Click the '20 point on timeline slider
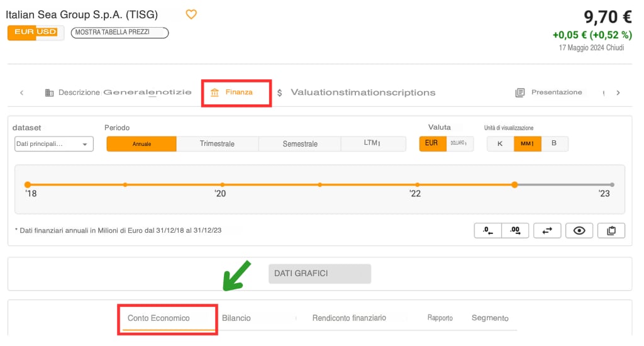Screen dimensions: 644x346 [x=223, y=185]
